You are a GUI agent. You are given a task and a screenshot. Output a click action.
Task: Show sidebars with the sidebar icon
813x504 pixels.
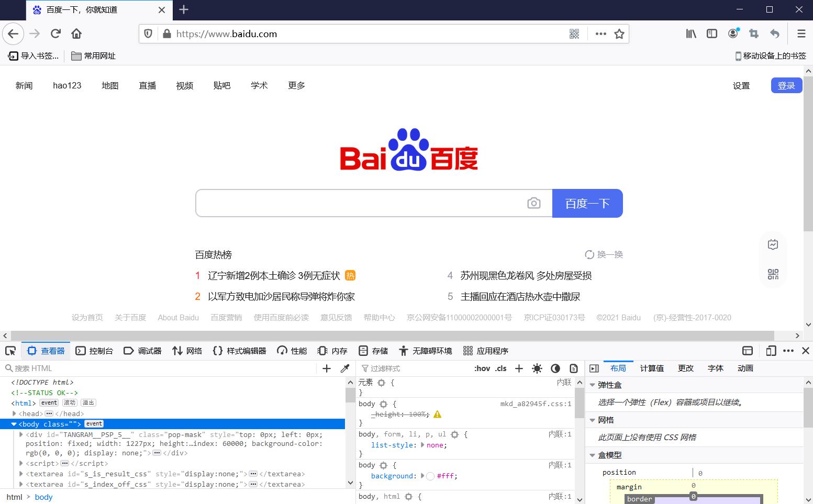(712, 34)
